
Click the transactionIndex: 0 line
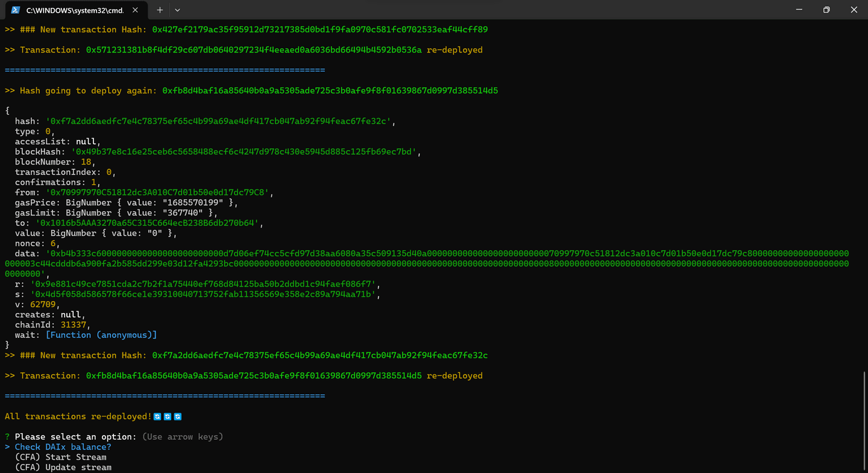(65, 173)
